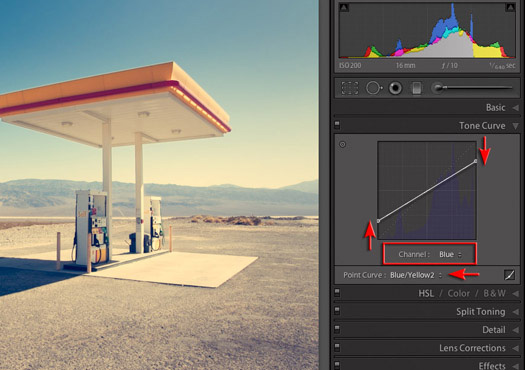Select the Crop Overlay tool
Image resolution: width=525 pixels, height=370 pixels.
(350, 88)
